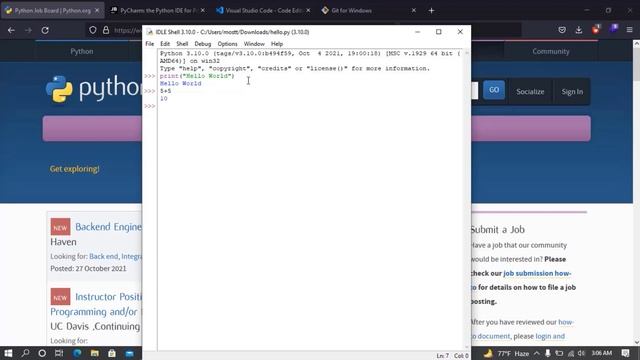Click the Back end tag link
The image size is (640, 360).
coord(104,256)
